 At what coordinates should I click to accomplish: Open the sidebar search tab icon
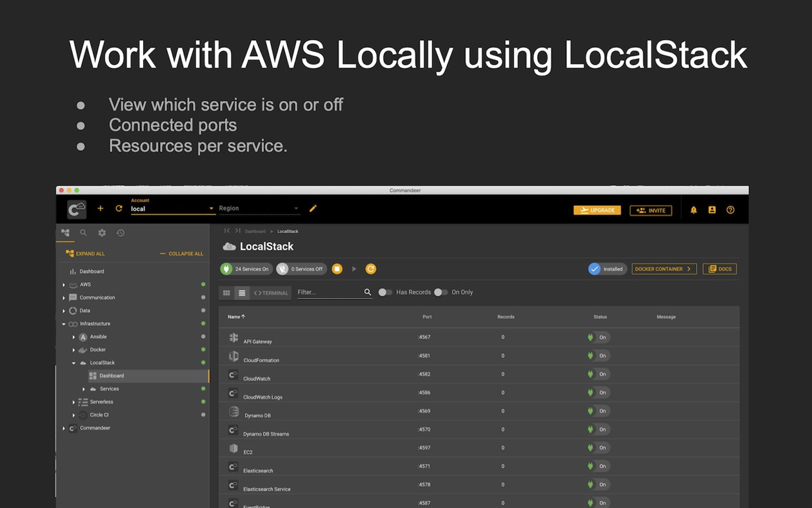point(83,232)
